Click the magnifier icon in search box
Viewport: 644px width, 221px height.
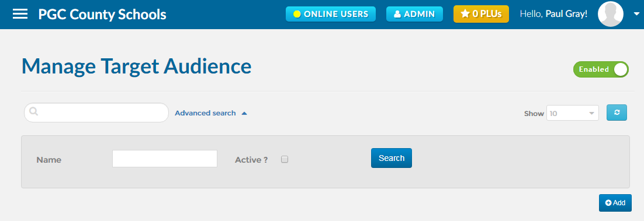pyautogui.click(x=34, y=111)
